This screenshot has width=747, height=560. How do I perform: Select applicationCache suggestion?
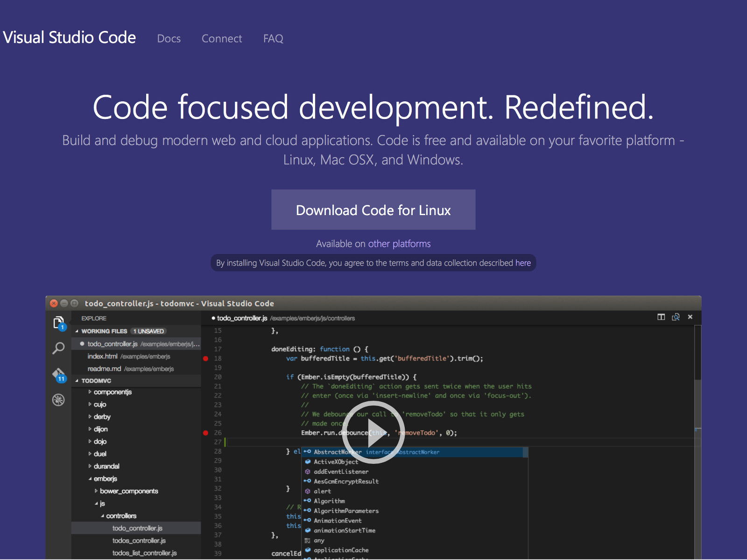(415, 550)
